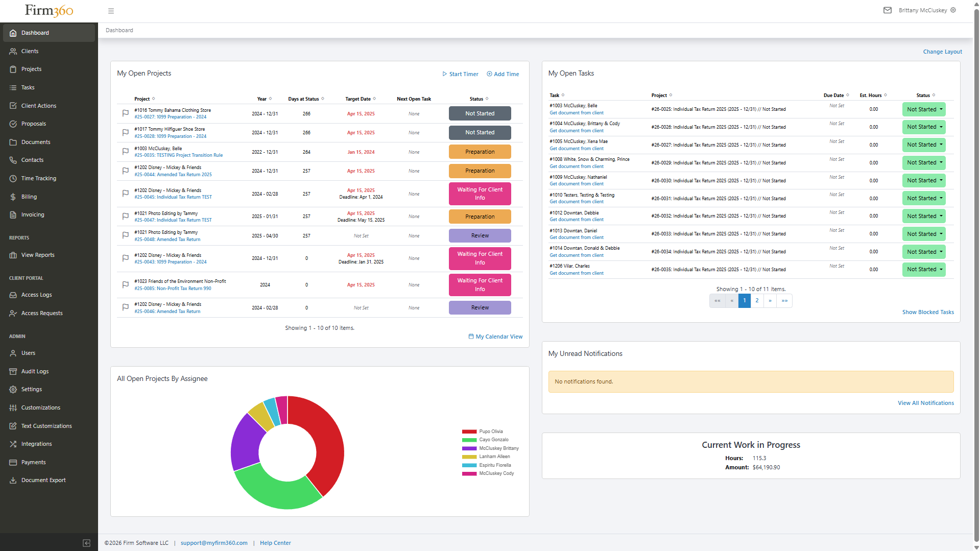Screen dimensions: 980x551
Task: Go to Audit Logs in admin menu
Action: (x=35, y=371)
